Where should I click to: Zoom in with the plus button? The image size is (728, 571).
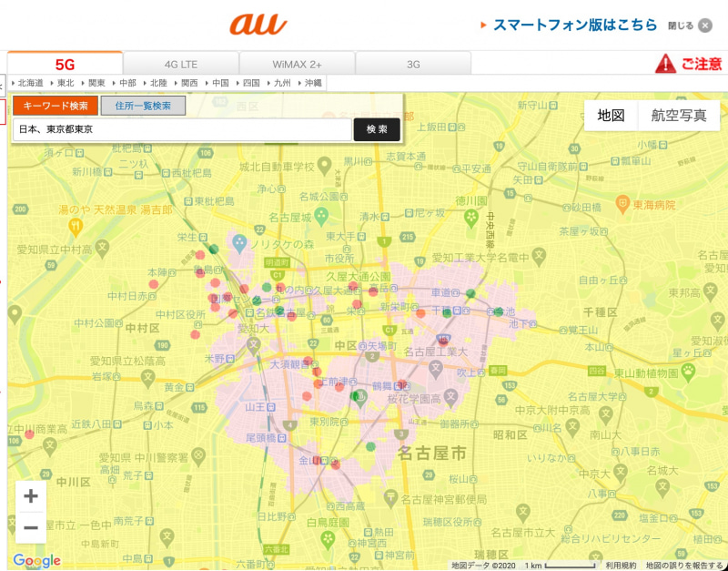(31, 496)
